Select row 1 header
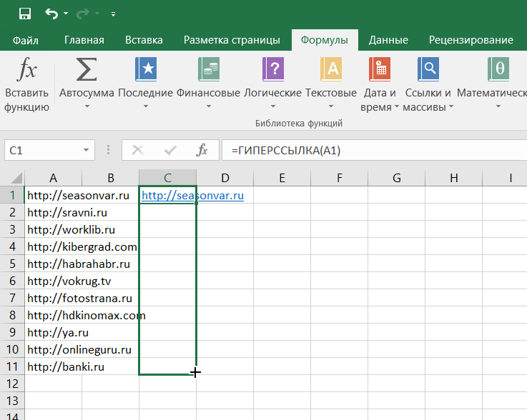 pyautogui.click(x=12, y=195)
